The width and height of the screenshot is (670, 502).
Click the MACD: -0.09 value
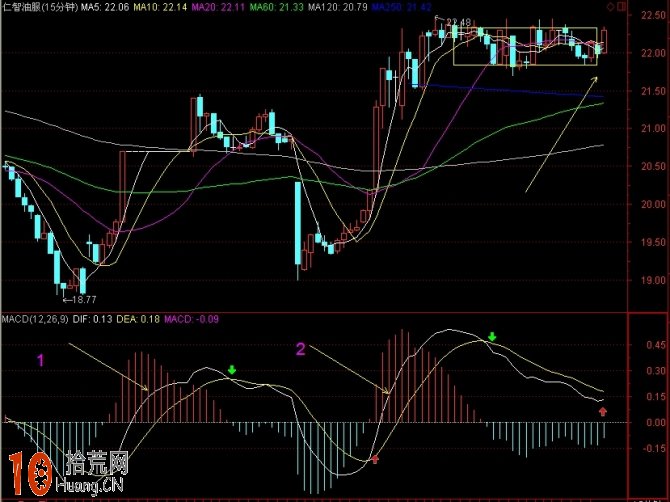(x=191, y=319)
